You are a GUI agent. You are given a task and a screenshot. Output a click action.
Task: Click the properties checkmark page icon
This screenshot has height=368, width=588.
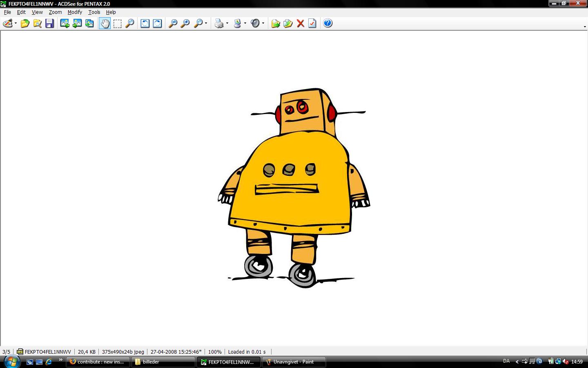[312, 23]
